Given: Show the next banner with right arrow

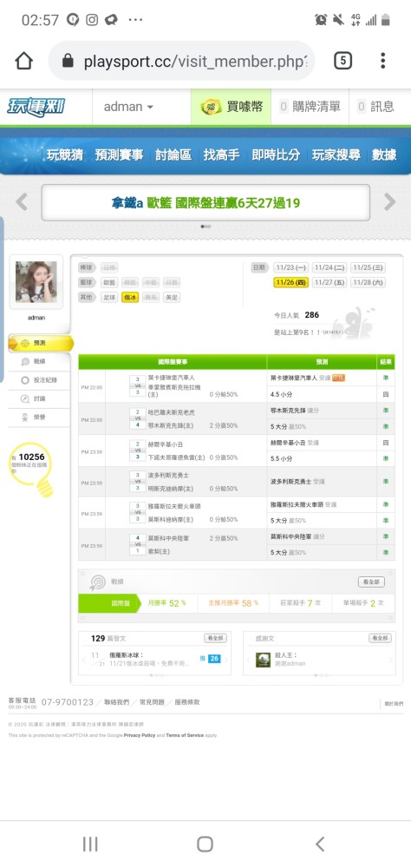Looking at the screenshot, I should (x=390, y=202).
